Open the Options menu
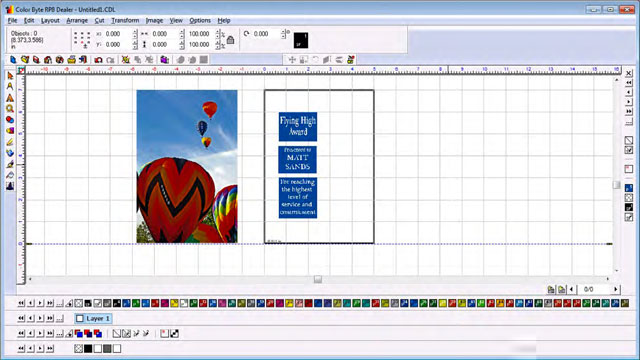Image resolution: width=640 pixels, height=360 pixels. [x=200, y=20]
